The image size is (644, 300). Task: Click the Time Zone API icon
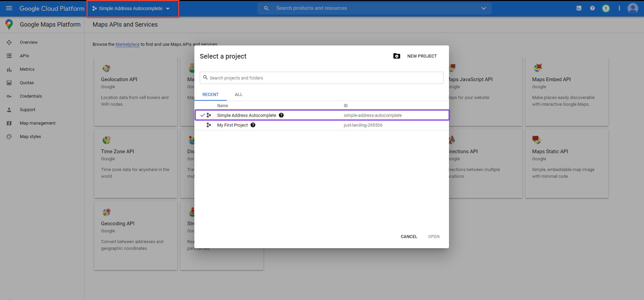click(106, 140)
